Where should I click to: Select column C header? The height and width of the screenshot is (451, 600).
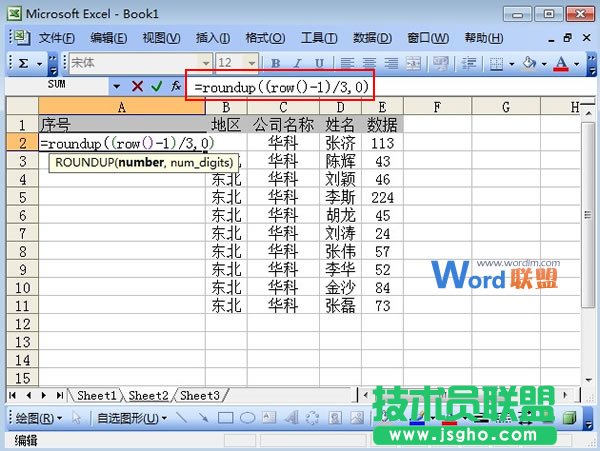pos(283,107)
